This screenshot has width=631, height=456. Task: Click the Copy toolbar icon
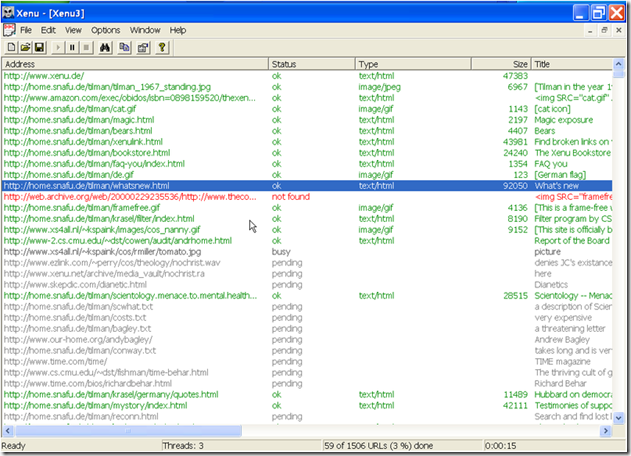126,47
